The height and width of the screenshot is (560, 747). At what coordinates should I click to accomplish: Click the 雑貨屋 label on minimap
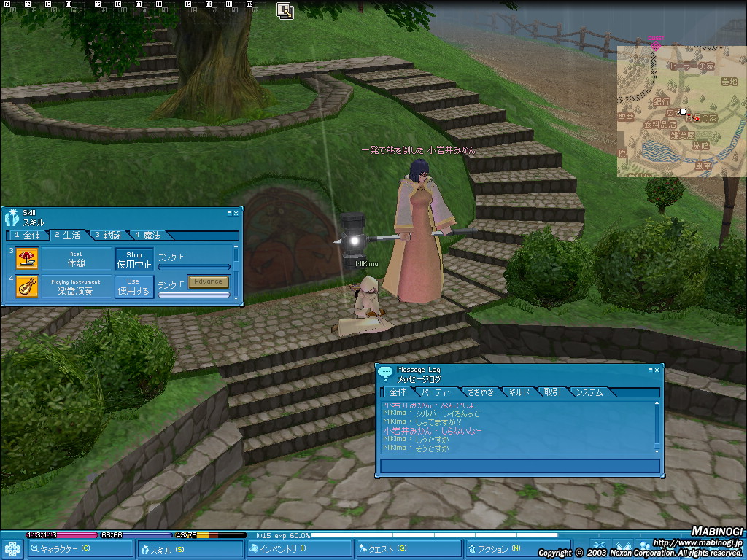(682, 135)
